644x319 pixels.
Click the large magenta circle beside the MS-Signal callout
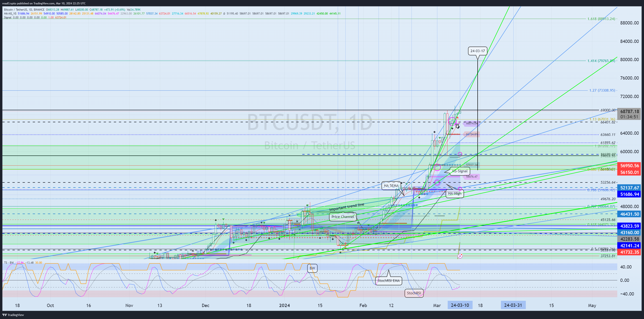click(x=437, y=167)
